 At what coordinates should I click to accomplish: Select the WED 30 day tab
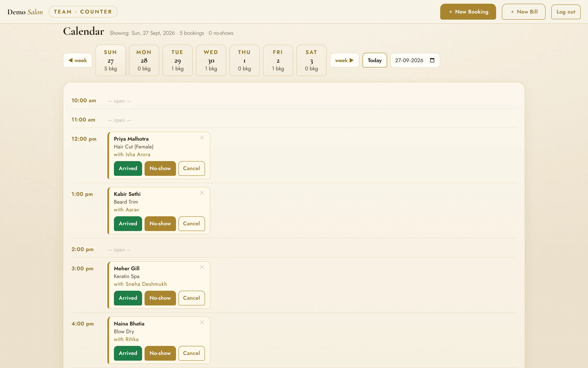(x=211, y=60)
